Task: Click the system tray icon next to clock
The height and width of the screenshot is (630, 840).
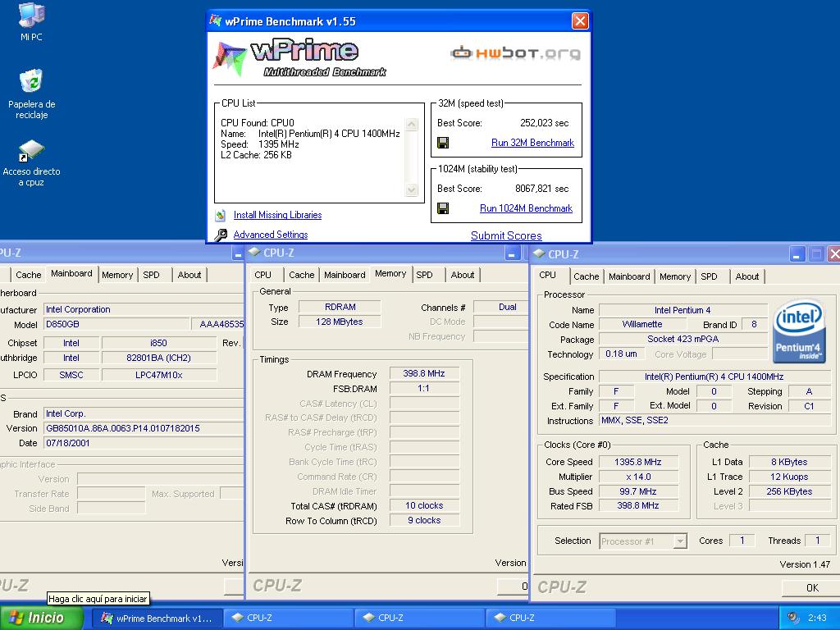Action: [793, 618]
